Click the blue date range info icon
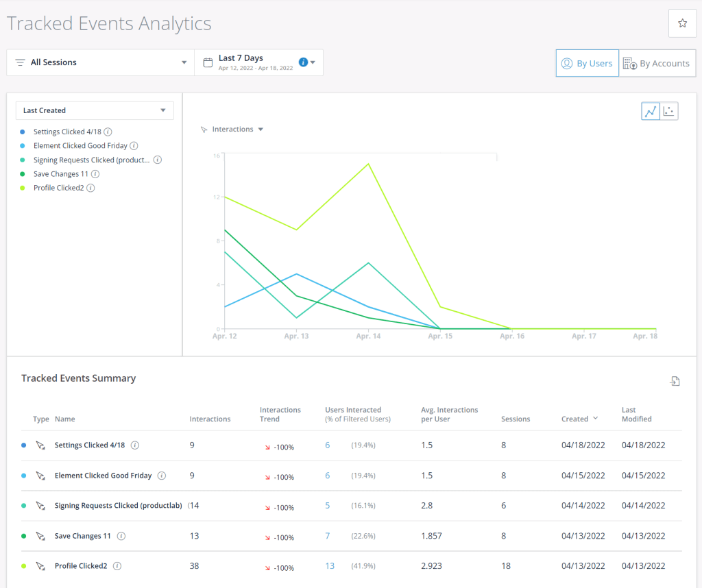This screenshot has width=702, height=588. pyautogui.click(x=303, y=62)
